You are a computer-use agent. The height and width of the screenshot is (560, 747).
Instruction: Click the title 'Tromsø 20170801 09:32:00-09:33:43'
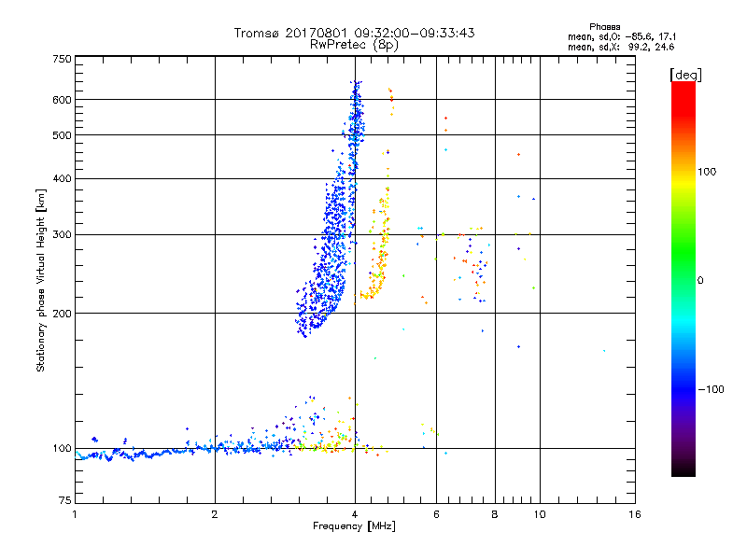[354, 33]
